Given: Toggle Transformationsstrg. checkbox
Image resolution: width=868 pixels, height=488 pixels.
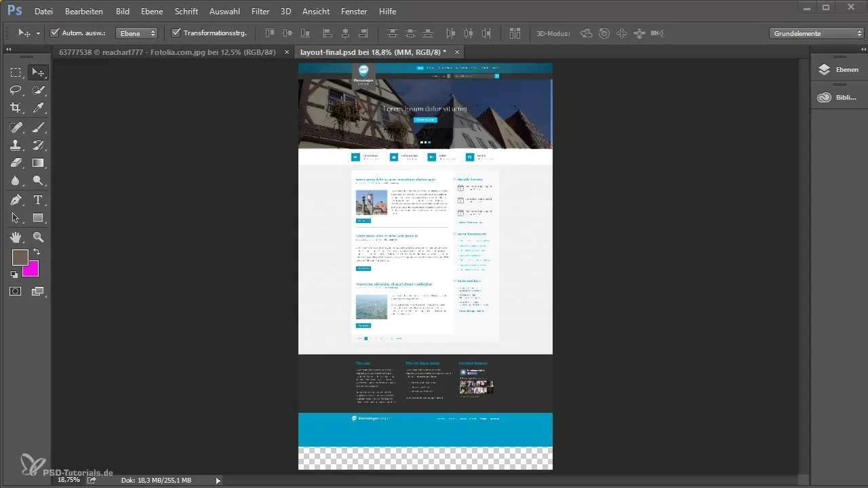Looking at the screenshot, I should (176, 33).
